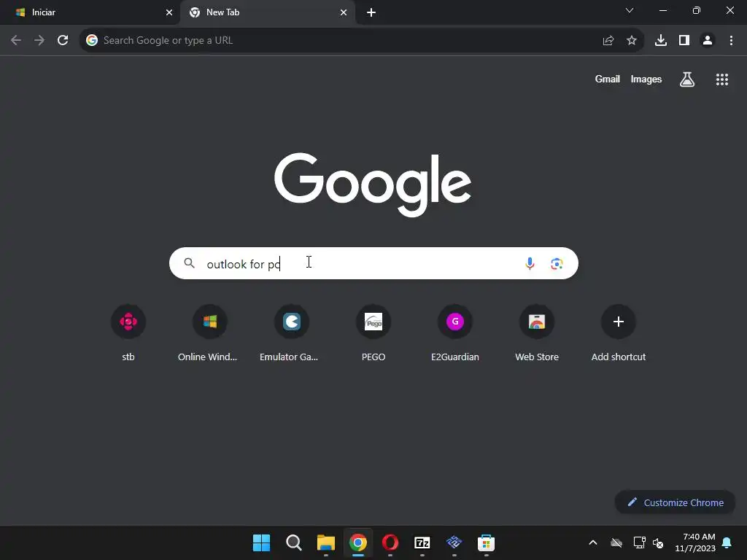Image resolution: width=747 pixels, height=560 pixels.
Task: Open the Chrome three-dot menu
Action: click(731, 41)
